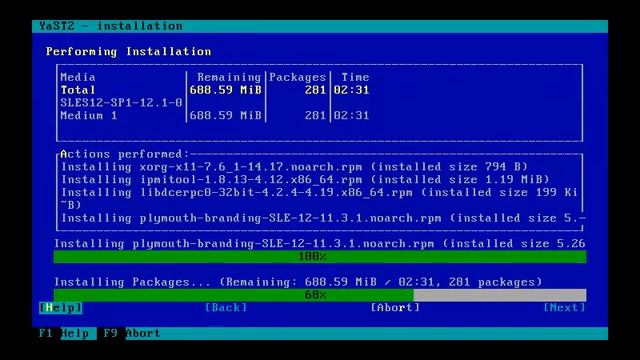Click the ipmitool installing log line
The image size is (640, 360).
pos(305,180)
